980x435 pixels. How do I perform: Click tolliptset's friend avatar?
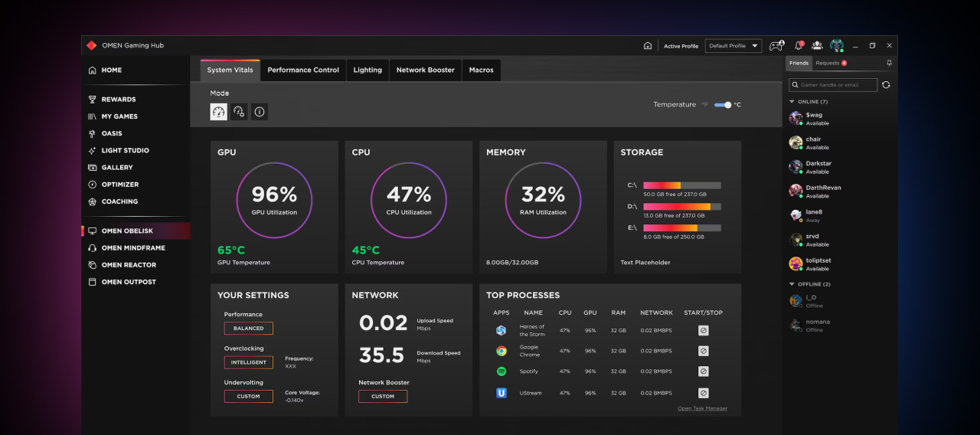[x=795, y=263]
